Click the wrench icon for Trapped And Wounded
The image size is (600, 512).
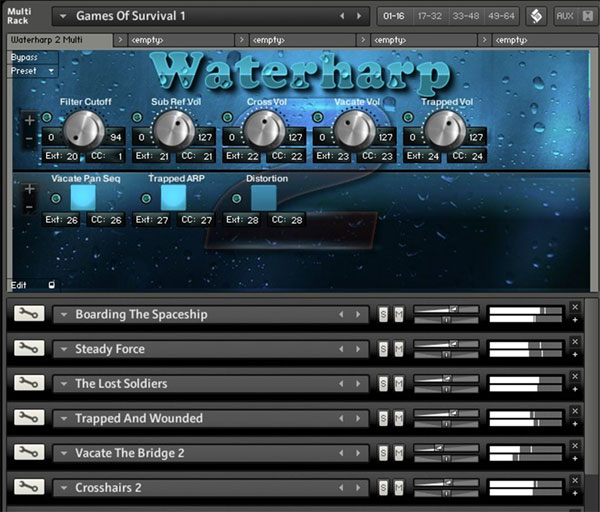click(x=29, y=418)
